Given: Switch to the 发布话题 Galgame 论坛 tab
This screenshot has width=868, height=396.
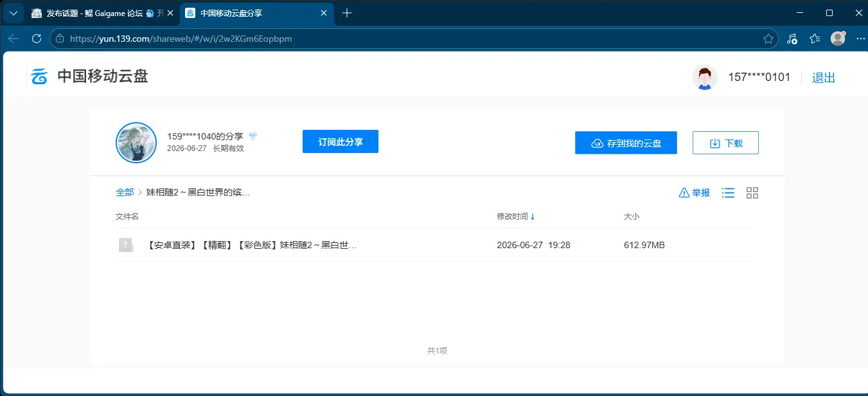Looking at the screenshot, I should tap(96, 13).
